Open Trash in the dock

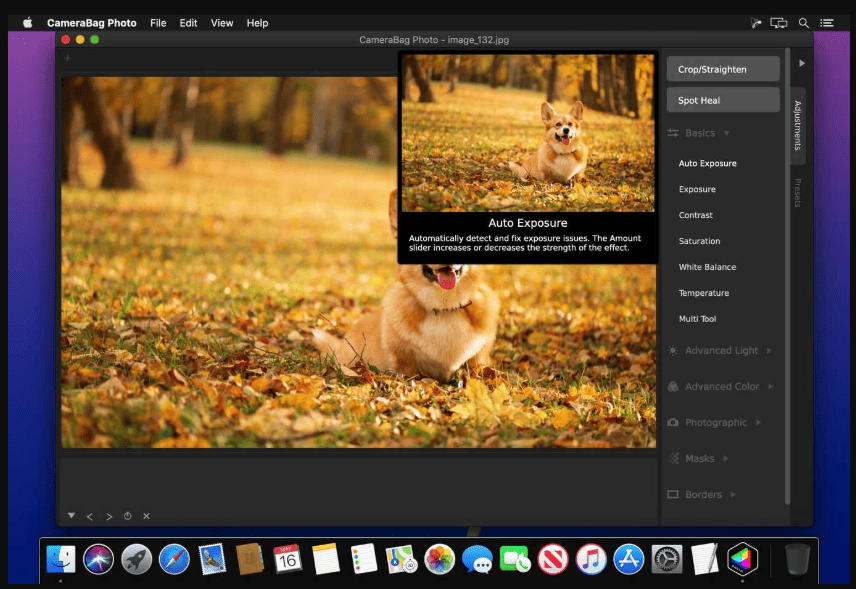point(797,559)
